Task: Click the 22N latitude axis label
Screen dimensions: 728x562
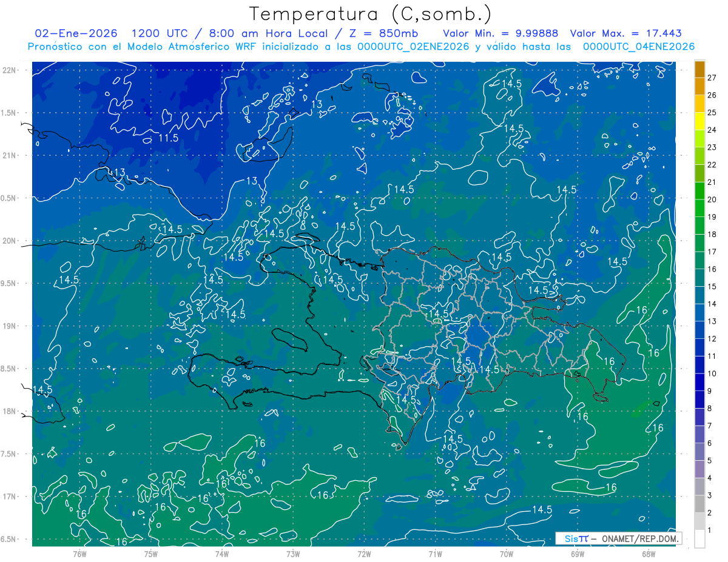Action: [x=10, y=70]
